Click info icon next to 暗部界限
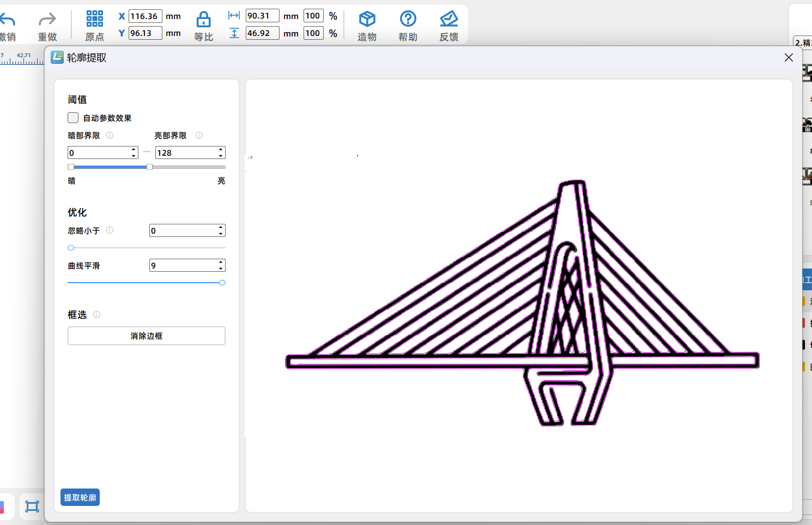This screenshot has height=525, width=812. tap(110, 136)
